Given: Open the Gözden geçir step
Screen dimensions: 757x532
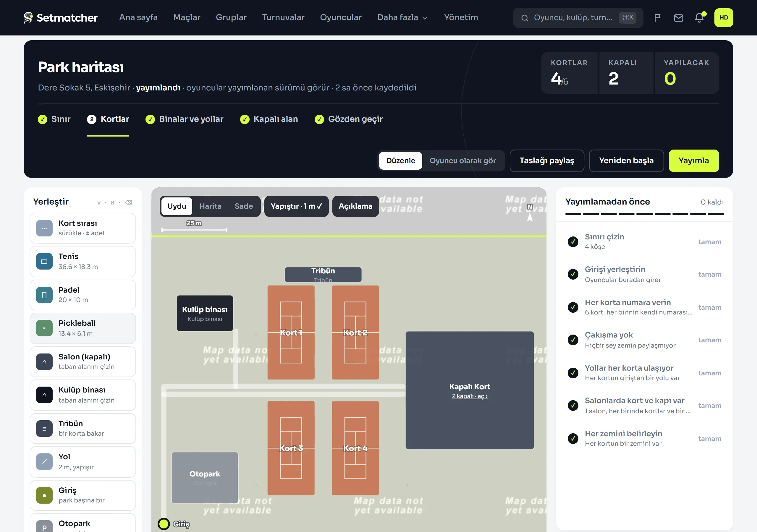Looking at the screenshot, I should click(349, 119).
